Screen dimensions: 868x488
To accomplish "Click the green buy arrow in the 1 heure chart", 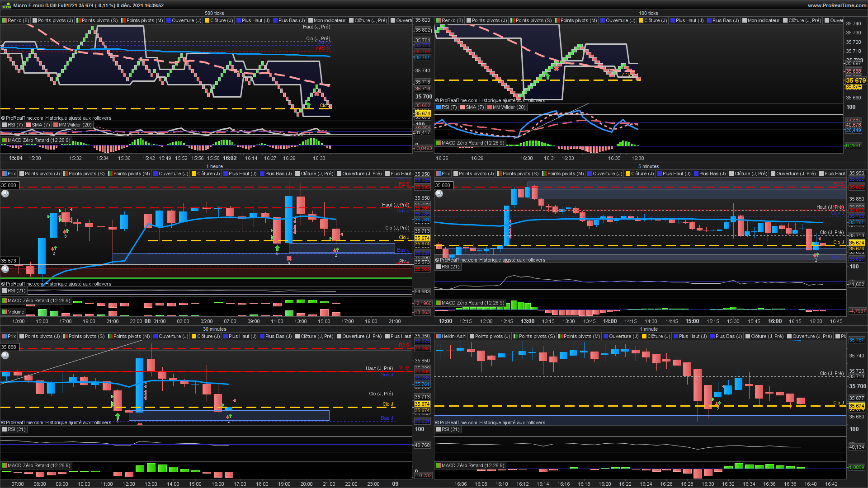I will coord(277,248).
